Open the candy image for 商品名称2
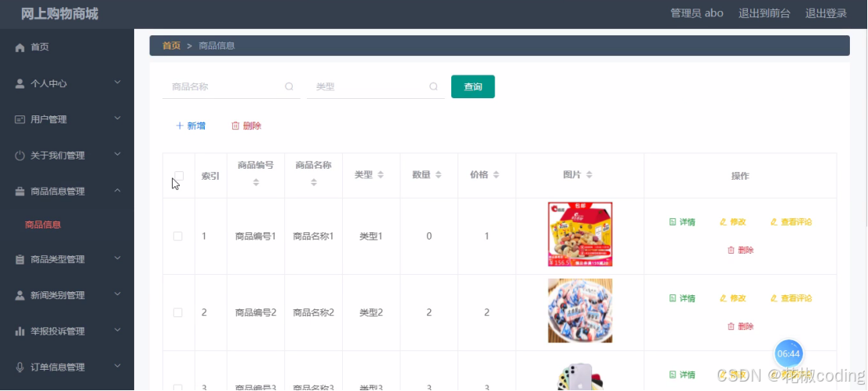 [x=580, y=311]
